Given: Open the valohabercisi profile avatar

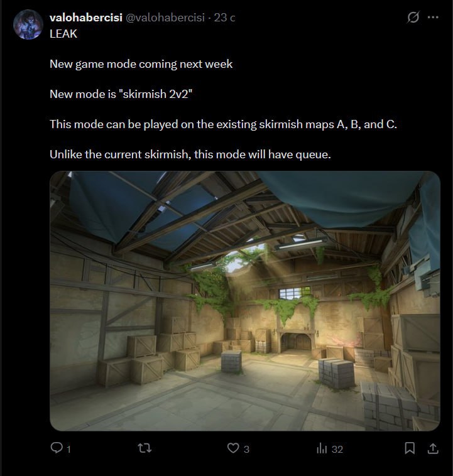Looking at the screenshot, I should tap(28, 24).
